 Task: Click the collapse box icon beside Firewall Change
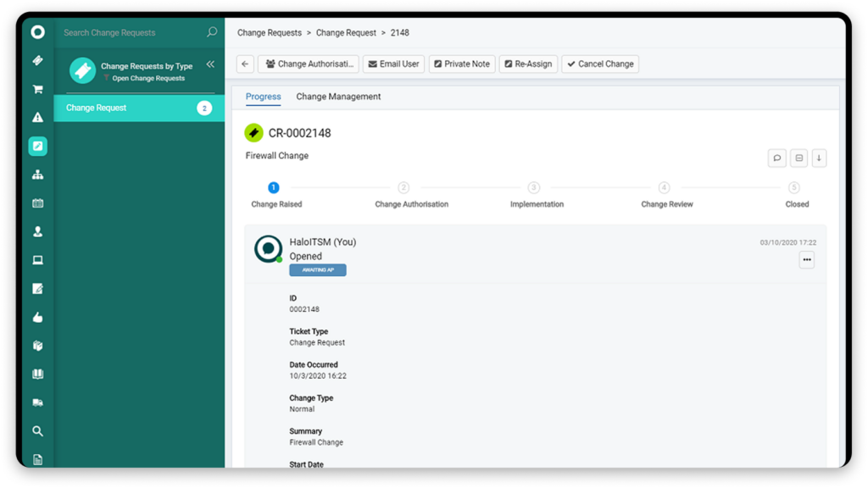[x=798, y=158]
